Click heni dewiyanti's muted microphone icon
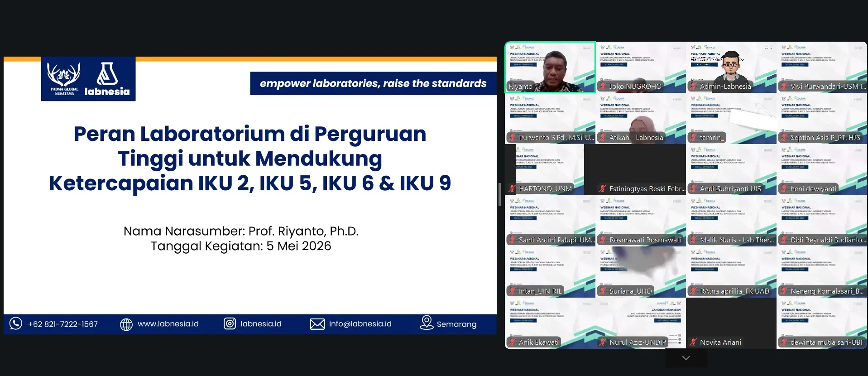 click(x=784, y=188)
